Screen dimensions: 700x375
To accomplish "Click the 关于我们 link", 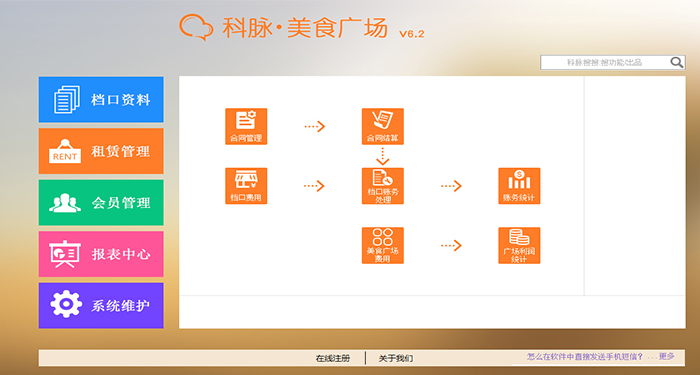I will (396, 358).
